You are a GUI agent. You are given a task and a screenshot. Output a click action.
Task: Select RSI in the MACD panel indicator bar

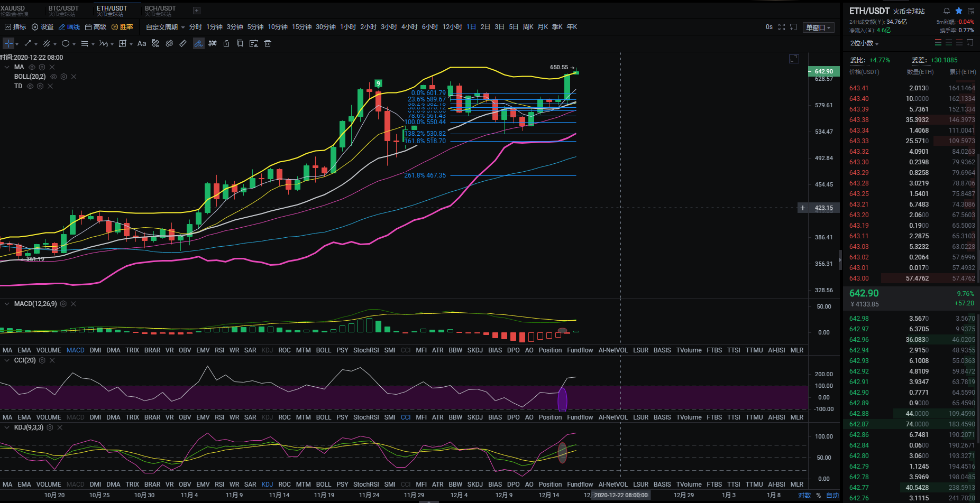(219, 350)
